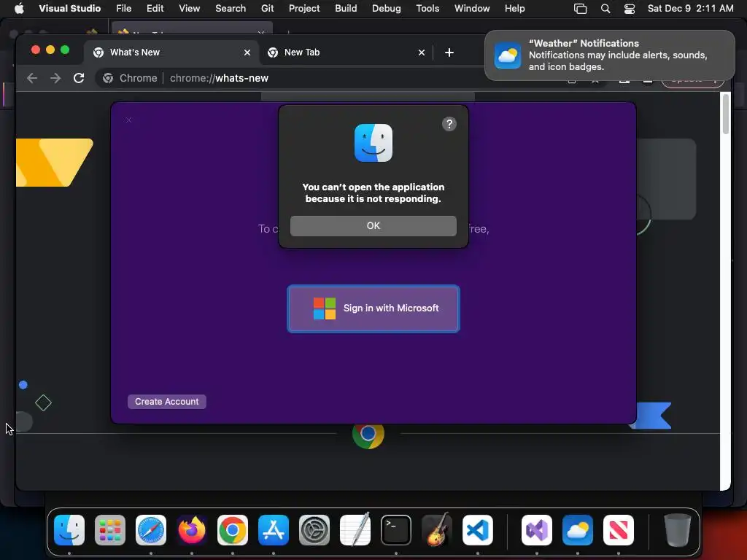Open Visual Studio from the Dock
The image size is (747, 560).
click(x=537, y=530)
